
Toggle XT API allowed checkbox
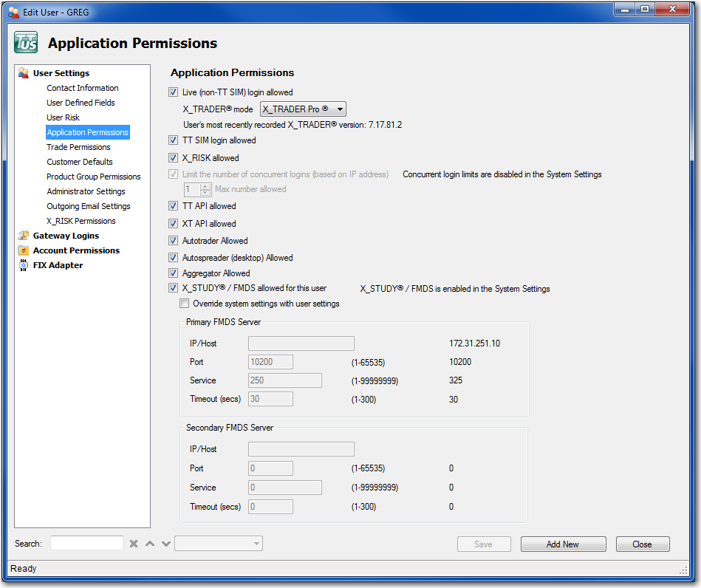174,223
